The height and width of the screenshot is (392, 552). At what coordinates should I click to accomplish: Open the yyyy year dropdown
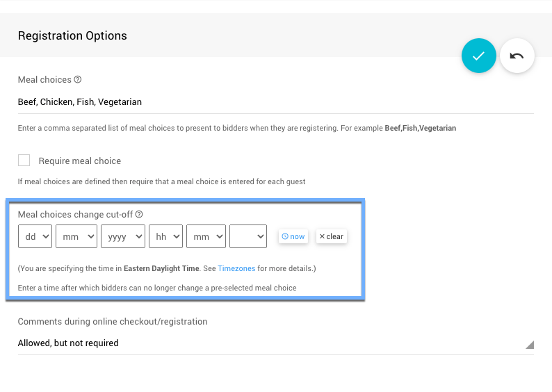[x=123, y=236]
